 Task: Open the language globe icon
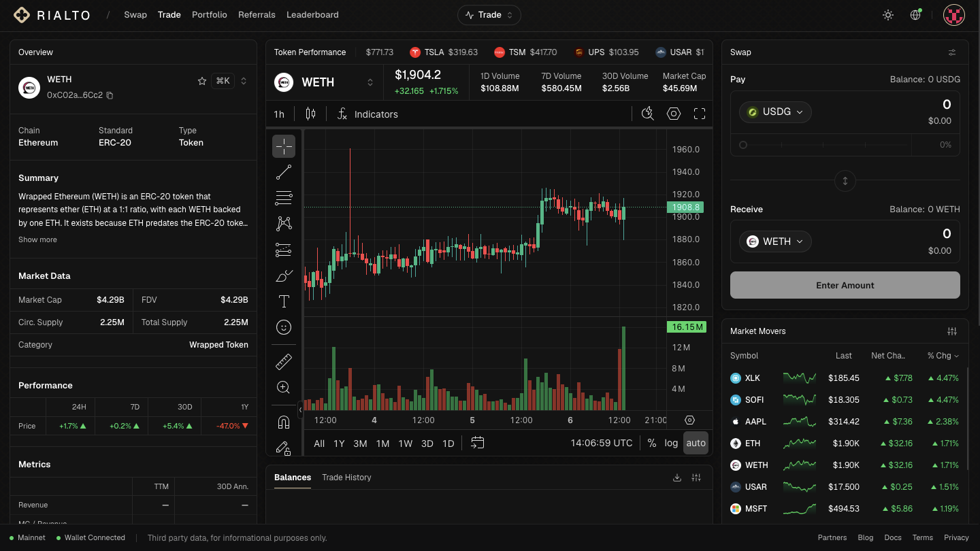point(915,15)
